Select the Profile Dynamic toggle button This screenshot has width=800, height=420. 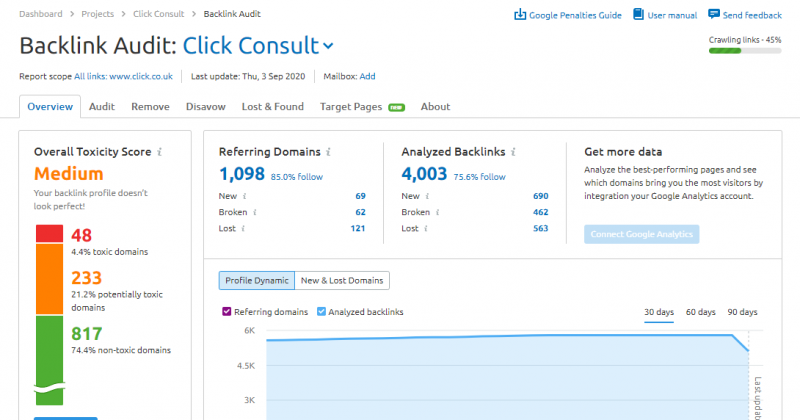click(257, 281)
